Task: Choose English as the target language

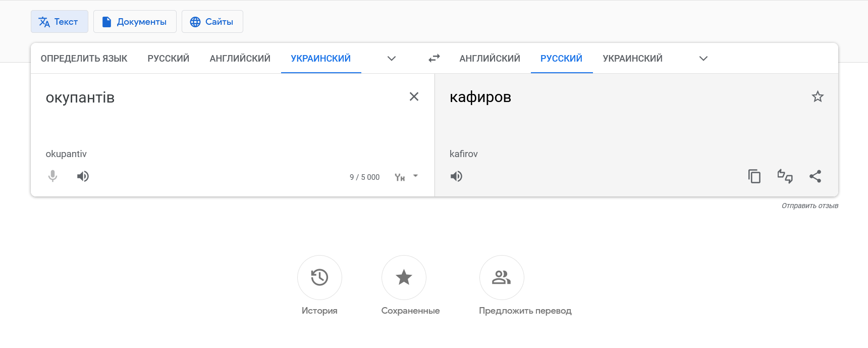Action: click(x=490, y=59)
